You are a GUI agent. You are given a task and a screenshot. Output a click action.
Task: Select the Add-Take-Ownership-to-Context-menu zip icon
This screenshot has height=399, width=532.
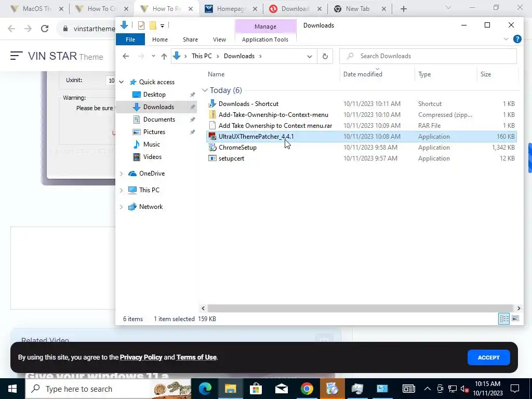click(212, 115)
